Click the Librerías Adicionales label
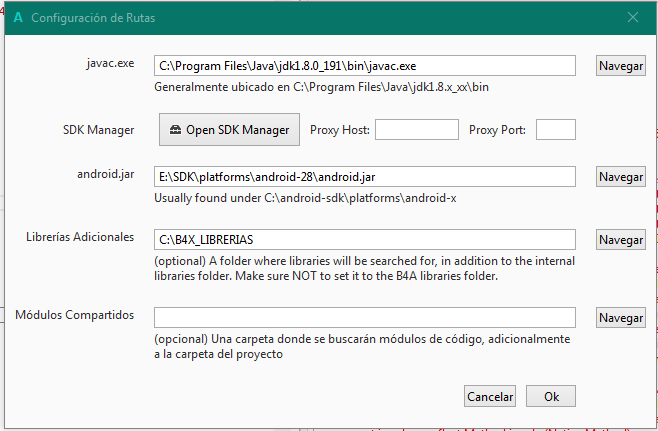 [x=80, y=238]
